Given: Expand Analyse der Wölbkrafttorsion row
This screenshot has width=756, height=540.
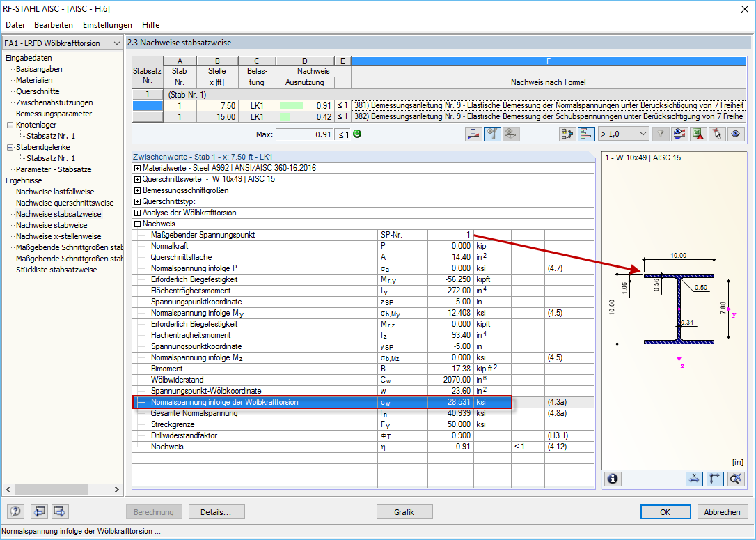Looking at the screenshot, I should tap(137, 213).
